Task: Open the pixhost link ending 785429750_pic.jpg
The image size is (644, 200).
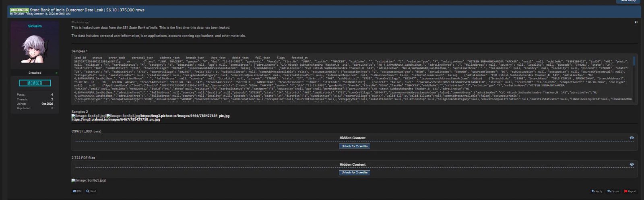Action: pos(116,119)
